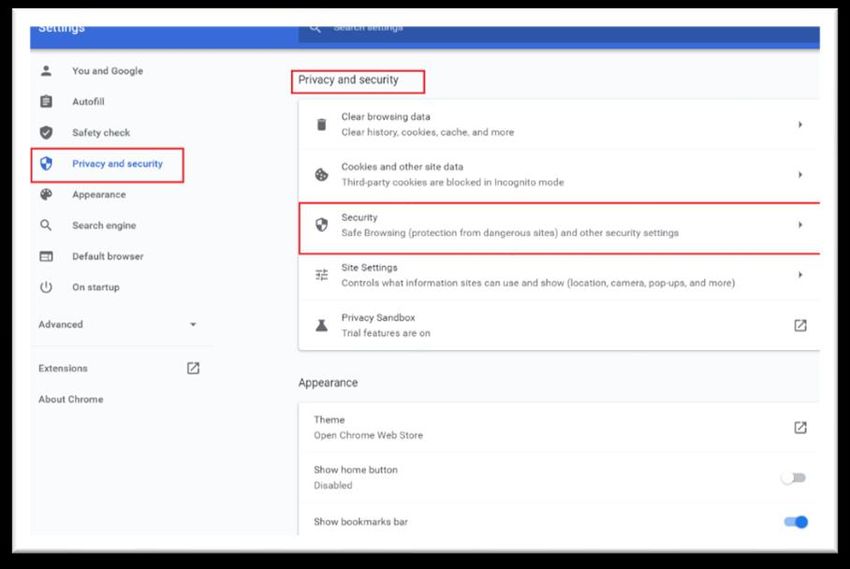The height and width of the screenshot is (569, 850).
Task: Click the Appearance palette icon
Action: point(46,194)
